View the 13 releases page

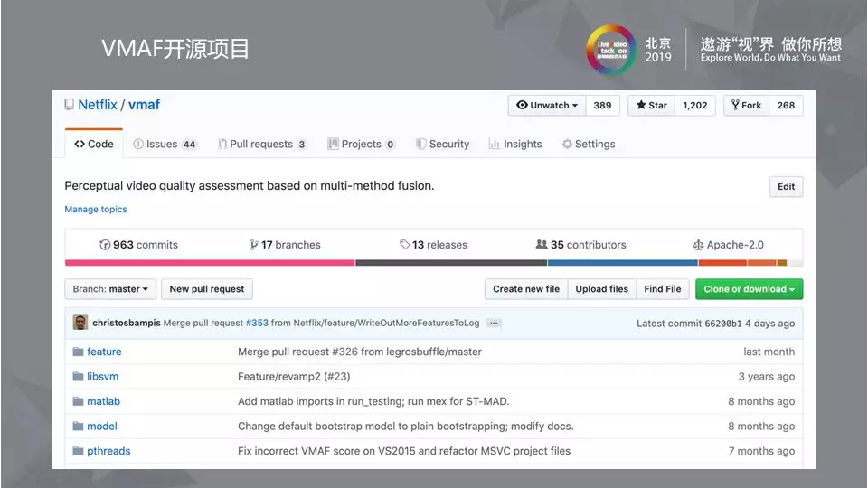click(x=433, y=245)
